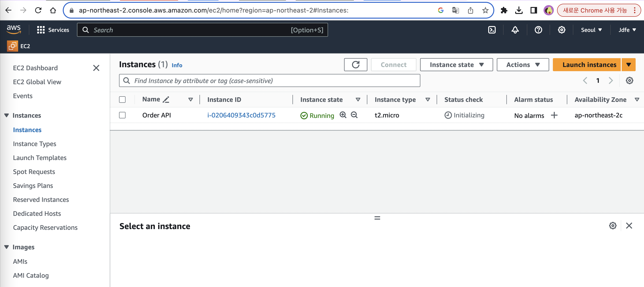Edit Name column with pencil icon

pos(166,100)
